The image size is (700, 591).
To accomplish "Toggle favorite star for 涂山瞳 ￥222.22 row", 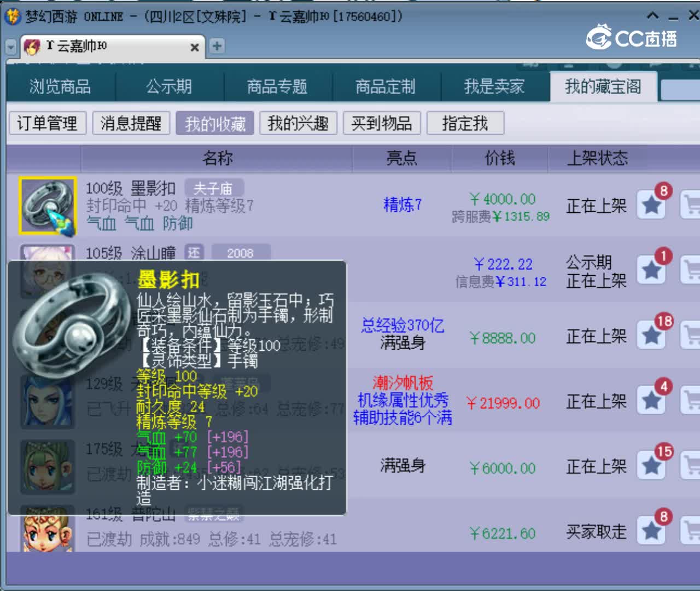I will [651, 270].
